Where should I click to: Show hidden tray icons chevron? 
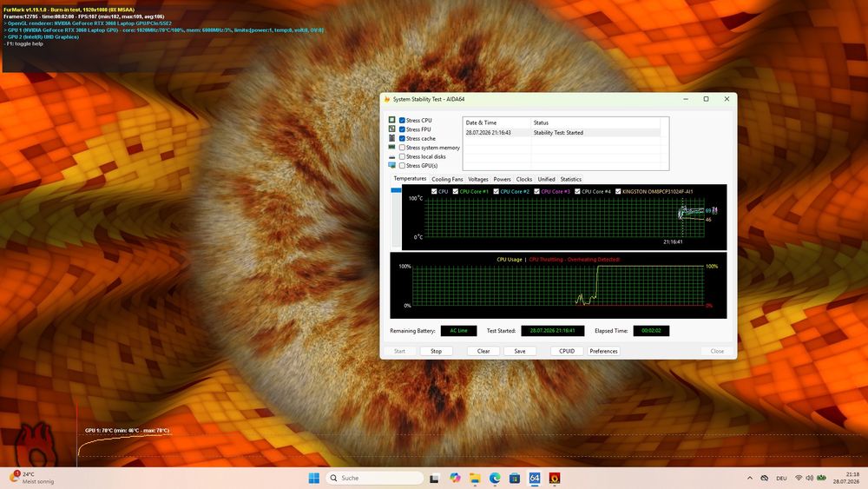(x=750, y=478)
